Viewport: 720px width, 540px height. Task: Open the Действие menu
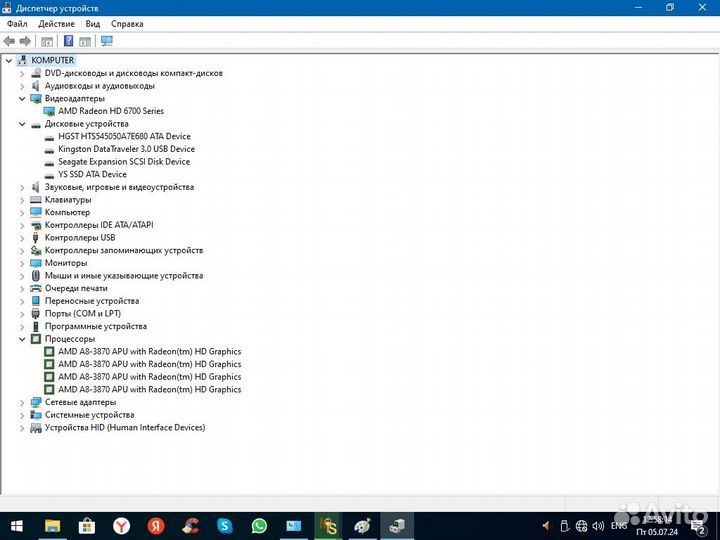pos(56,24)
